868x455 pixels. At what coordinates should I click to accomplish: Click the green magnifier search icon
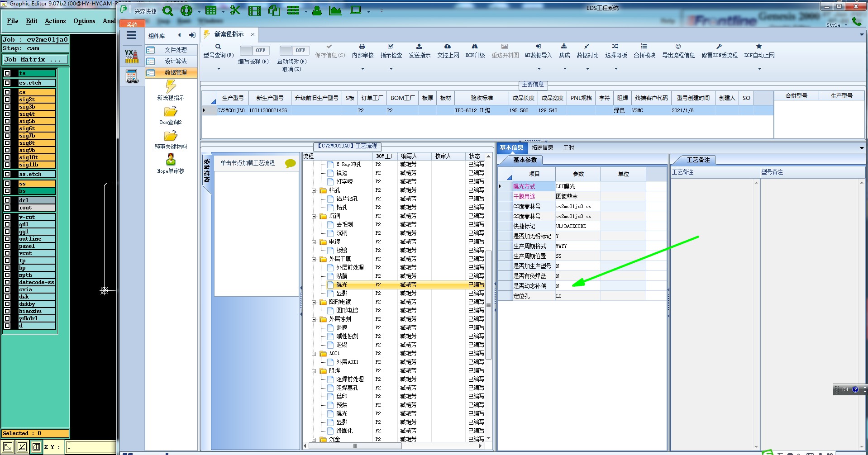click(168, 10)
